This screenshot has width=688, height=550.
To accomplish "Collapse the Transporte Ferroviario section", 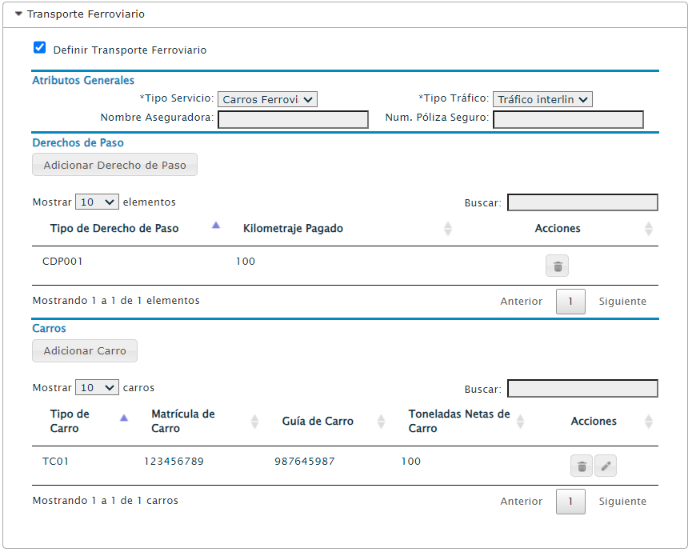I will [18, 14].
